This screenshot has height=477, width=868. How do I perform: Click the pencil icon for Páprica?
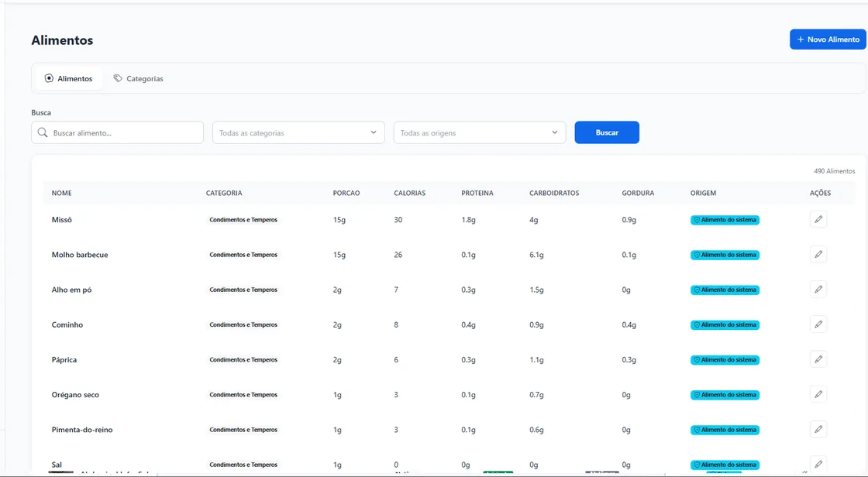(x=818, y=359)
